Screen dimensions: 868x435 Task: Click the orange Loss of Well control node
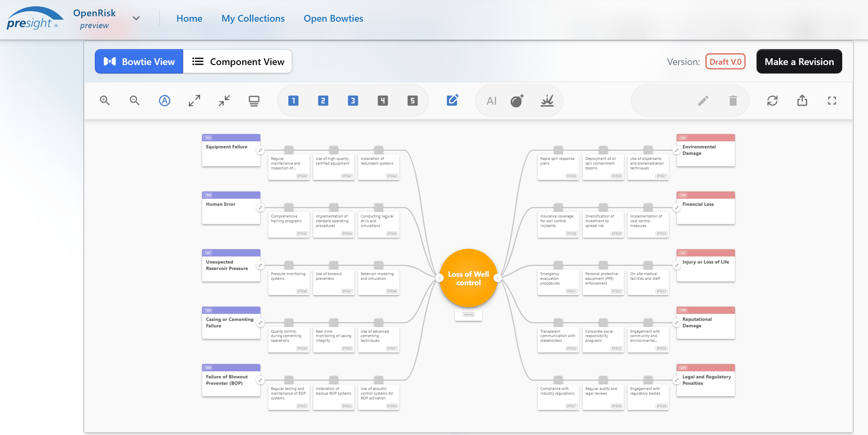point(468,278)
